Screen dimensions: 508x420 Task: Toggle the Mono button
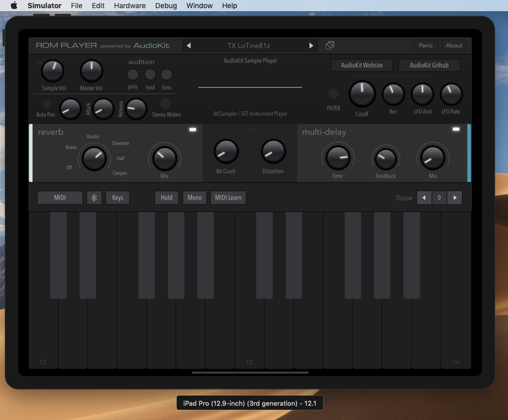(x=195, y=197)
